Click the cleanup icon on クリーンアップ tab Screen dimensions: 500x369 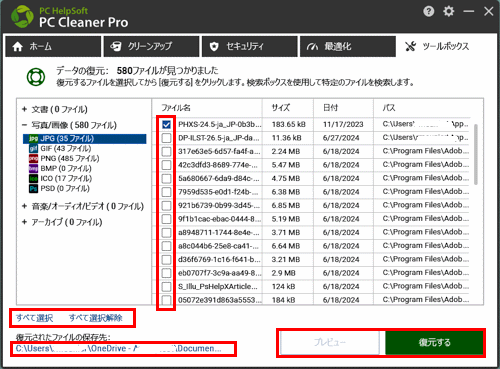click(x=116, y=46)
